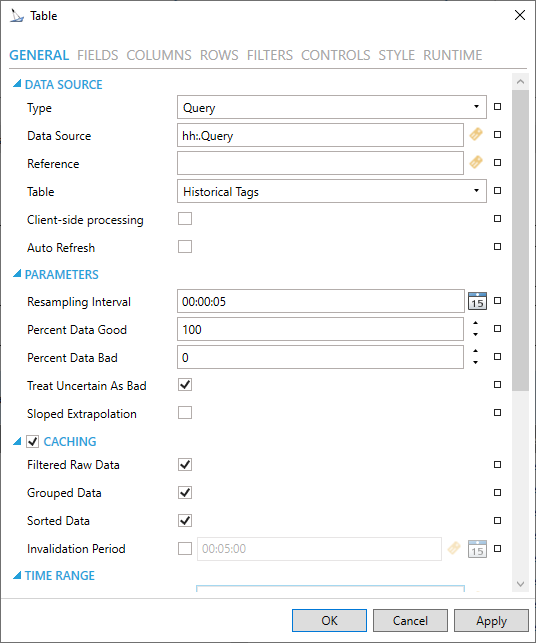Image resolution: width=536 pixels, height=643 pixels.
Task: Click the tag browse icon beside Reference
Action: (476, 162)
